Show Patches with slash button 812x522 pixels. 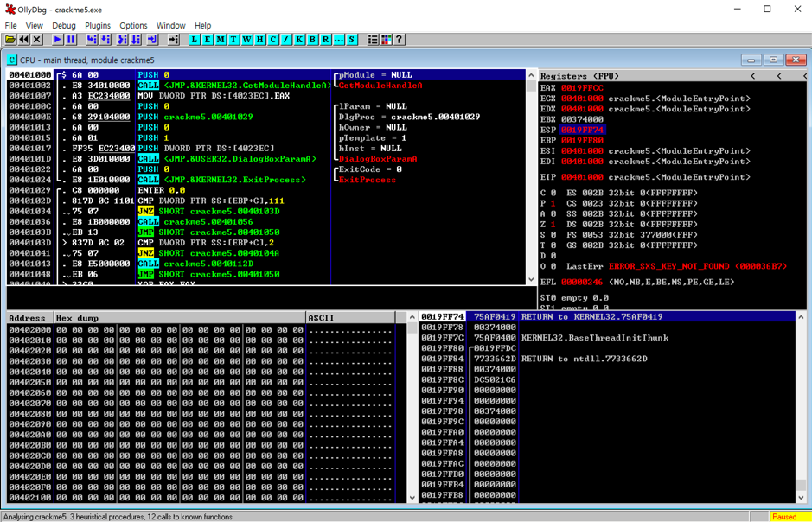pyautogui.click(x=286, y=39)
